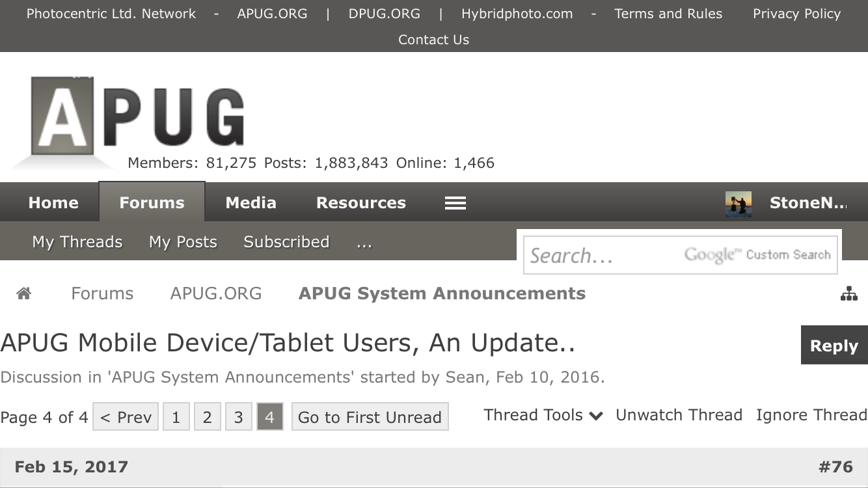Image resolution: width=868 pixels, height=488 pixels.
Task: Open the StoneN account menu
Action: (807, 203)
